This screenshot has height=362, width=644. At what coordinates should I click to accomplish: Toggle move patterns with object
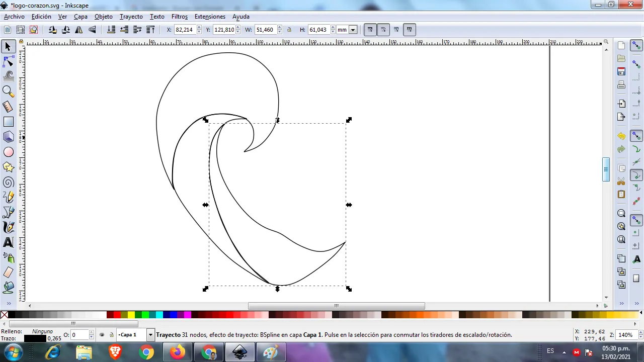(x=409, y=30)
